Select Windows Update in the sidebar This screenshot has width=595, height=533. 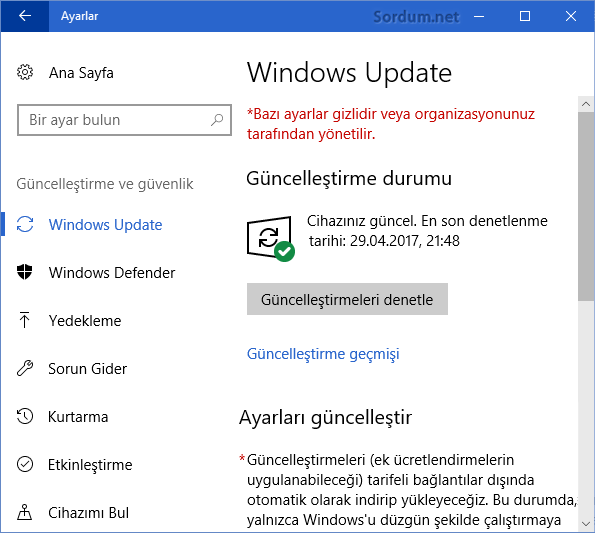[105, 225]
